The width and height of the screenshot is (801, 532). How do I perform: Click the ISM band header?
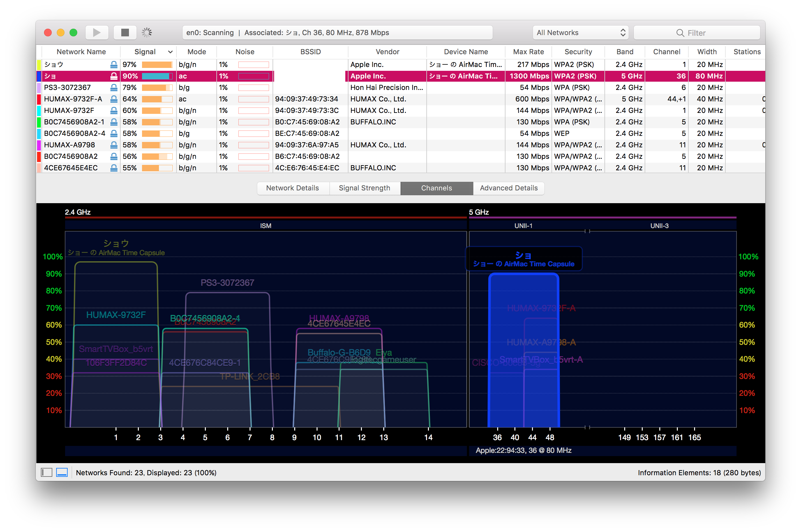[266, 225]
